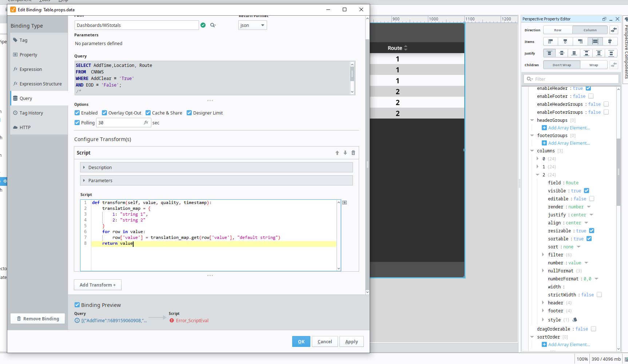
Task: Open the render number dropdown
Action: tap(589, 207)
